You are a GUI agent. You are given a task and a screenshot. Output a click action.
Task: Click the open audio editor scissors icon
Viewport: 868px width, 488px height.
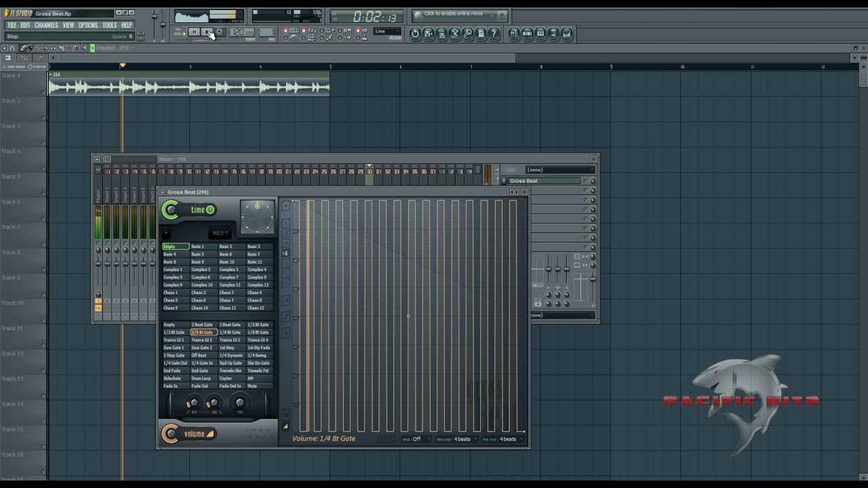(455, 33)
